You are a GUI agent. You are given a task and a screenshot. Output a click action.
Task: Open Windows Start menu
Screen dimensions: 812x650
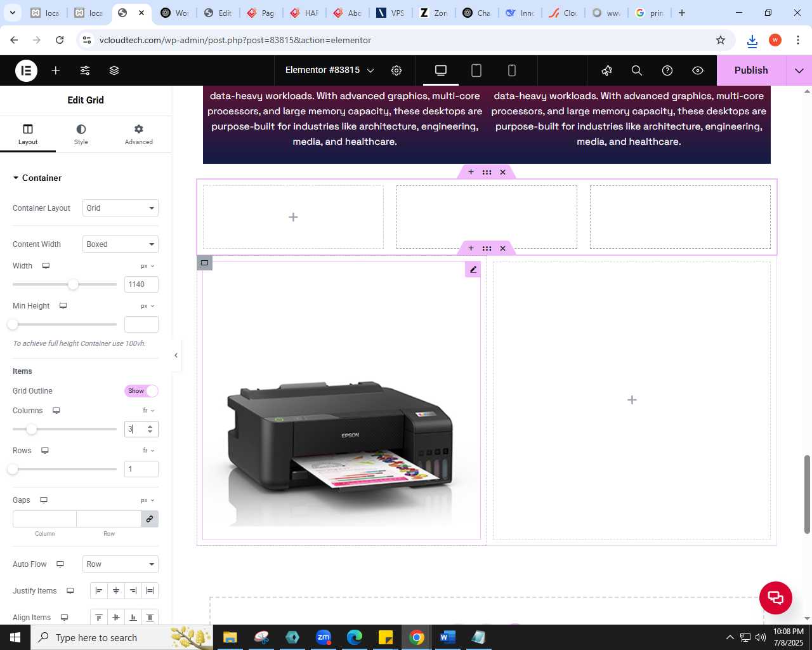tap(15, 637)
